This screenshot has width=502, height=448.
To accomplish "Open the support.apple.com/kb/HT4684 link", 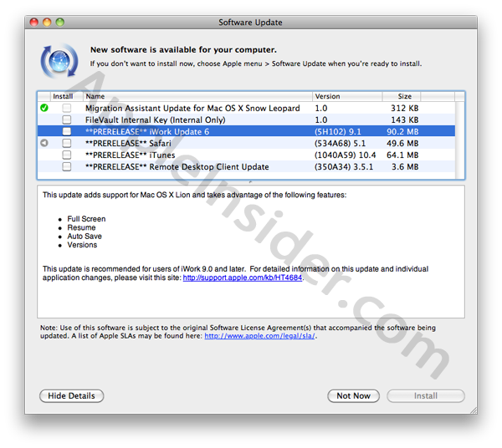I will pos(243,277).
